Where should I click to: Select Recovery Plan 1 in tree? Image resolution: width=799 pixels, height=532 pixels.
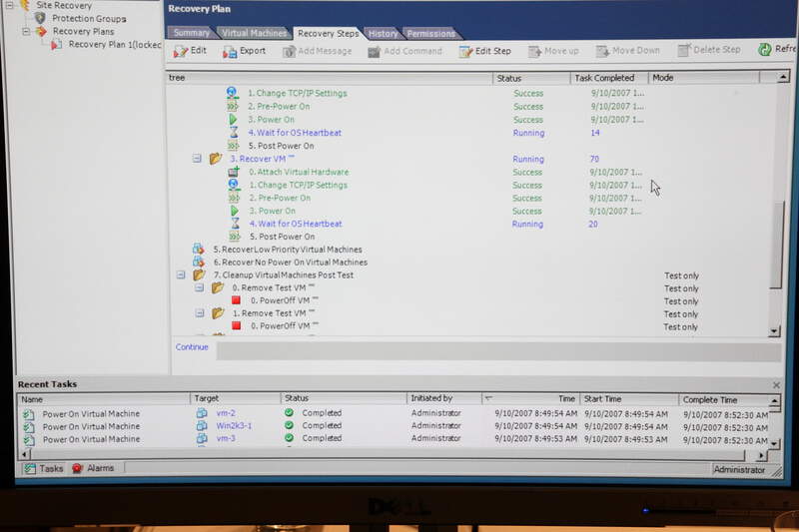click(115, 44)
